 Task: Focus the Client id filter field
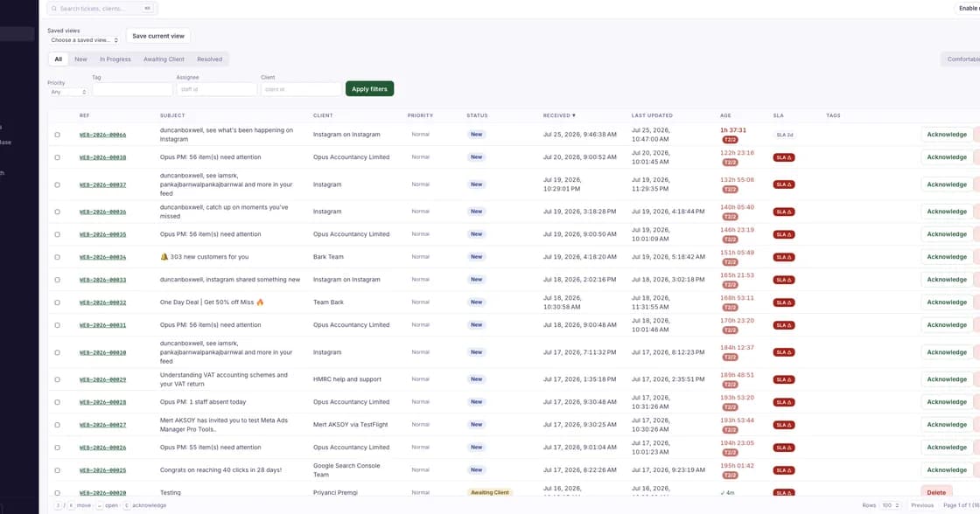(x=301, y=89)
